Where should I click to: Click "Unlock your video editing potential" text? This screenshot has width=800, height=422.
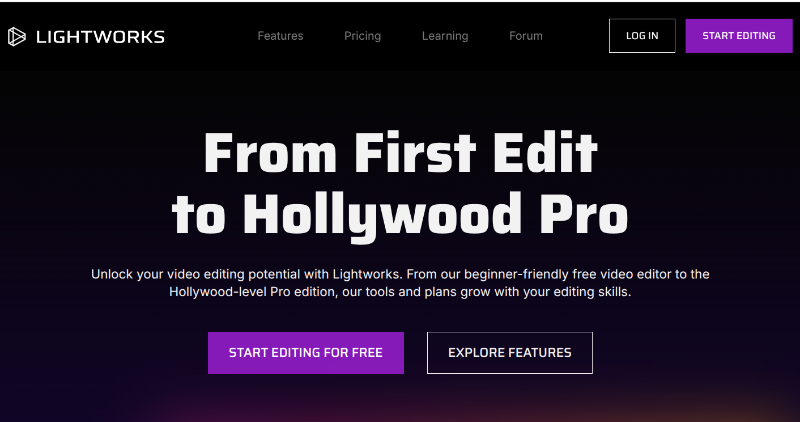pos(195,274)
